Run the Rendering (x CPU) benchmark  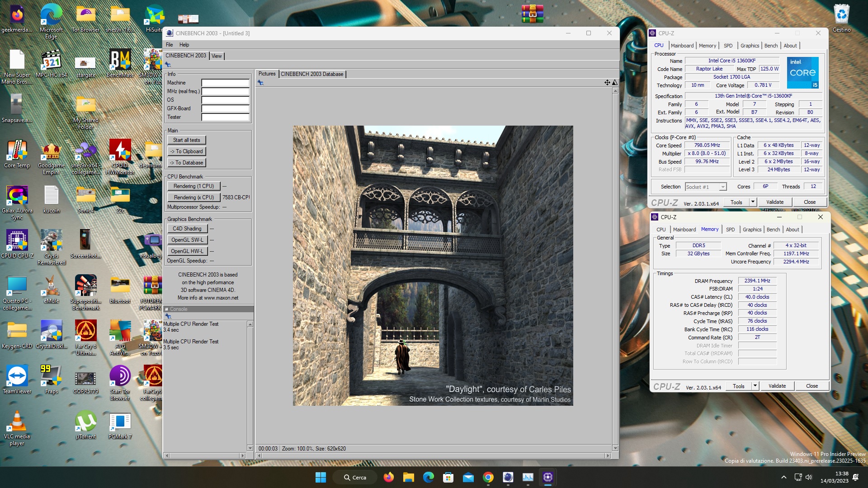[193, 197]
